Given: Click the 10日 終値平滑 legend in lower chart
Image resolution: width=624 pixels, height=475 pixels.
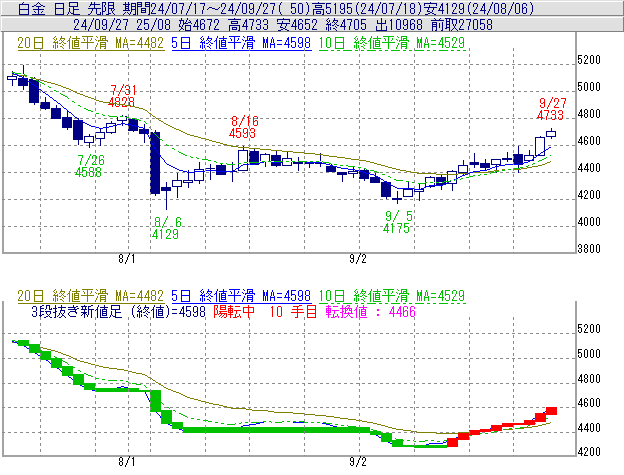Looking at the screenshot, I should tap(392, 296).
